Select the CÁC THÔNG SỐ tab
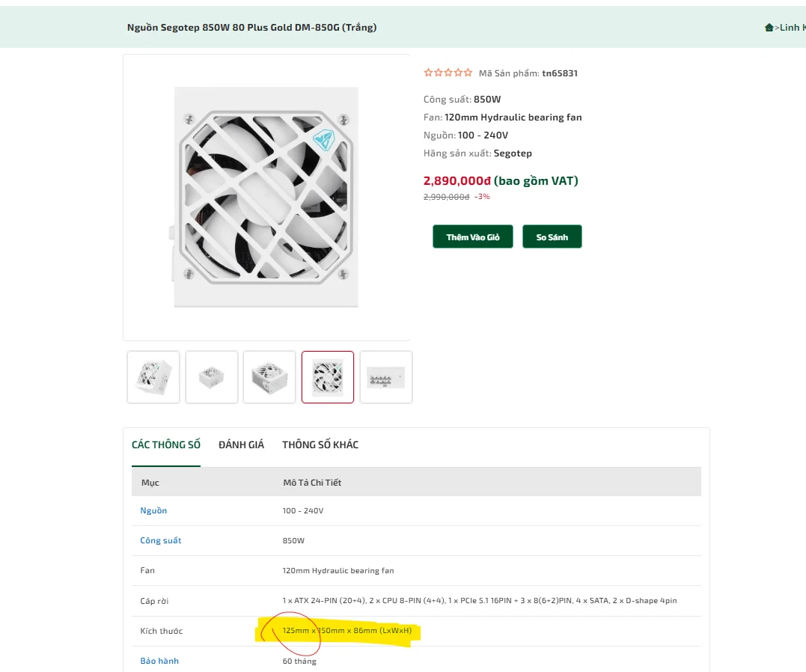The width and height of the screenshot is (806, 672). coord(166,445)
